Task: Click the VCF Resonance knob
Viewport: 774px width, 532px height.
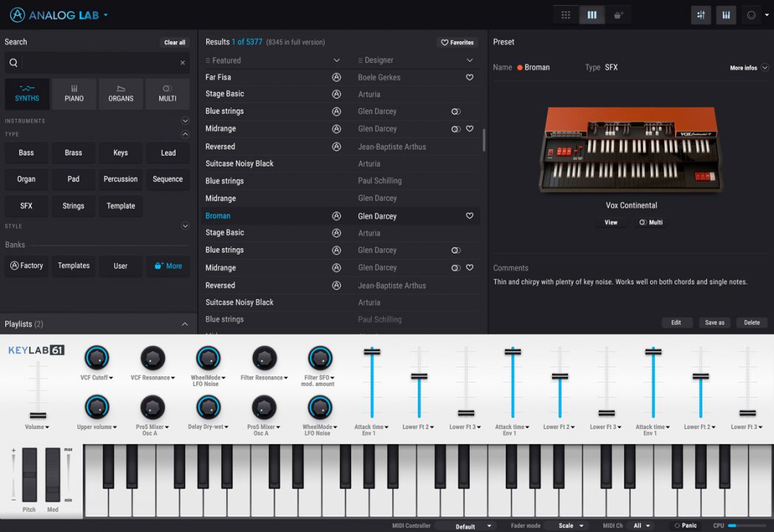Action: click(x=153, y=358)
